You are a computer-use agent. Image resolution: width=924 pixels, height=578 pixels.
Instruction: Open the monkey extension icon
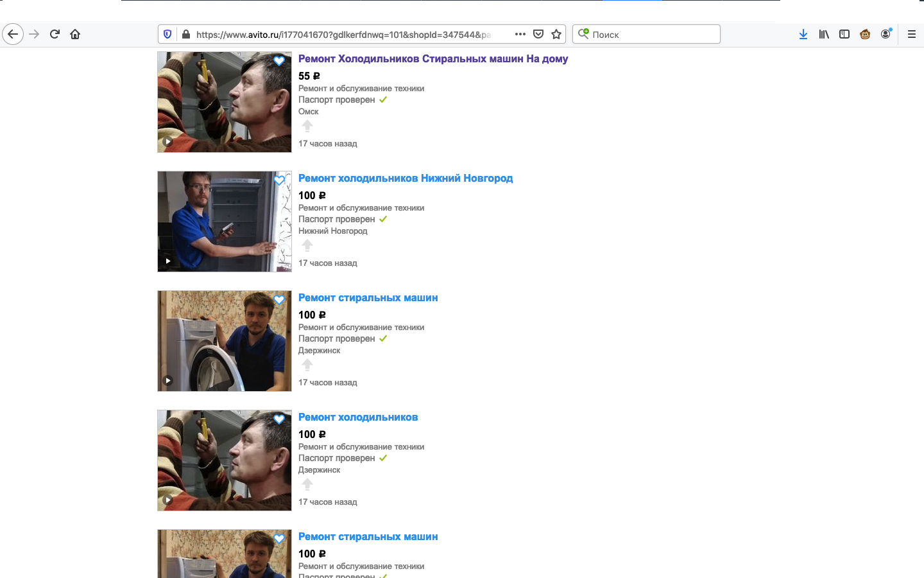click(x=865, y=34)
